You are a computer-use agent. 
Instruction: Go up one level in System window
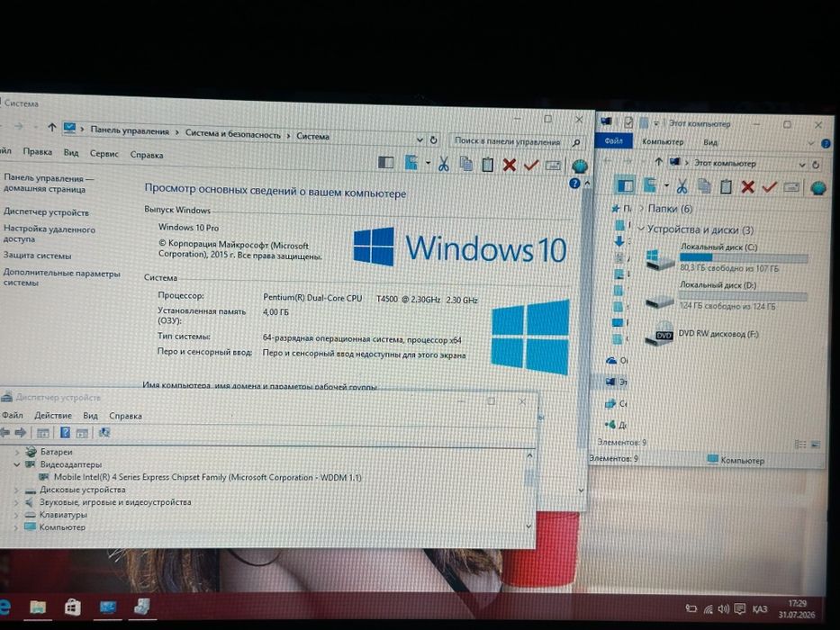[x=51, y=128]
